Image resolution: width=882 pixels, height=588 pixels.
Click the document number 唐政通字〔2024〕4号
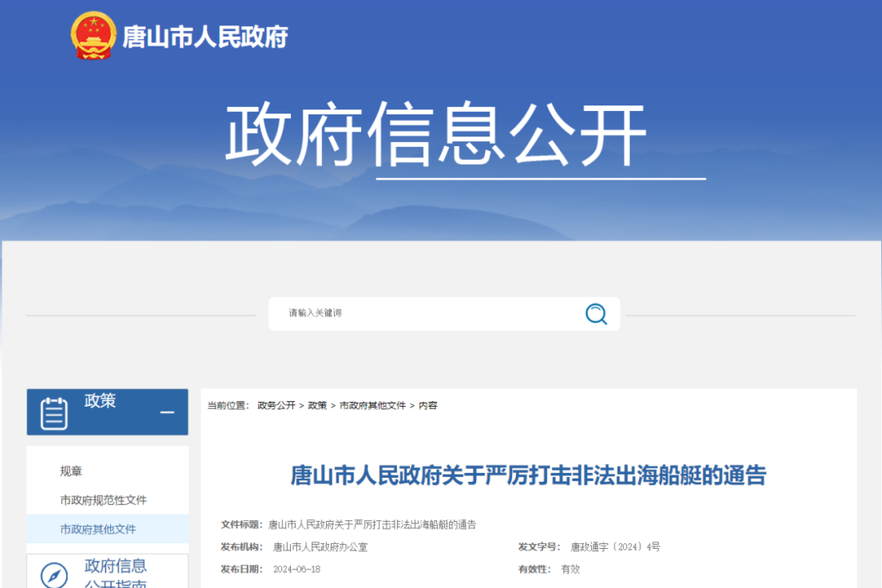pos(615,546)
